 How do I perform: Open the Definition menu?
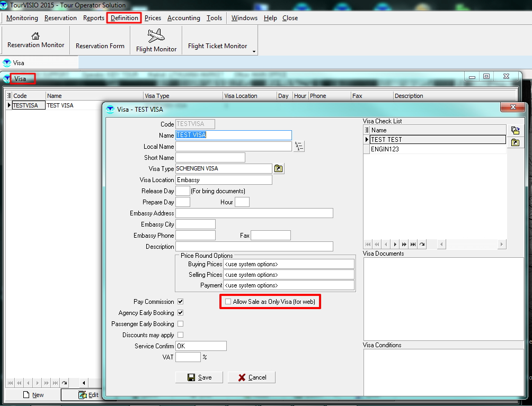(125, 18)
